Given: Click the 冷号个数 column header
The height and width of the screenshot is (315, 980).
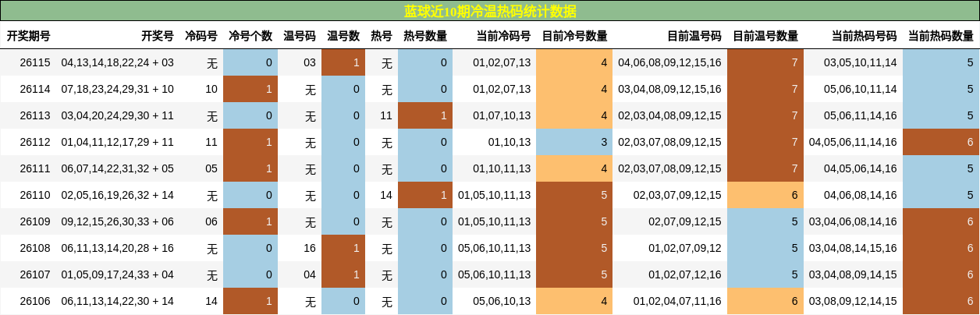Looking at the screenshot, I should click(x=250, y=36).
